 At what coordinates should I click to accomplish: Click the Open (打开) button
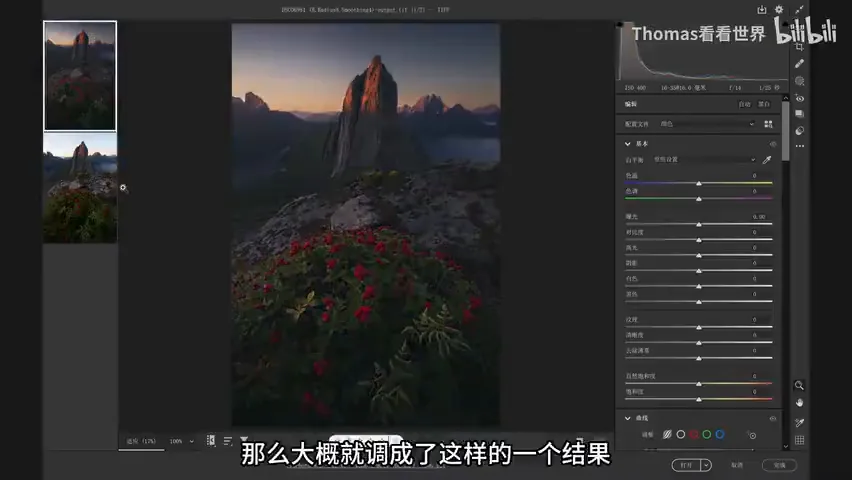(x=686, y=465)
